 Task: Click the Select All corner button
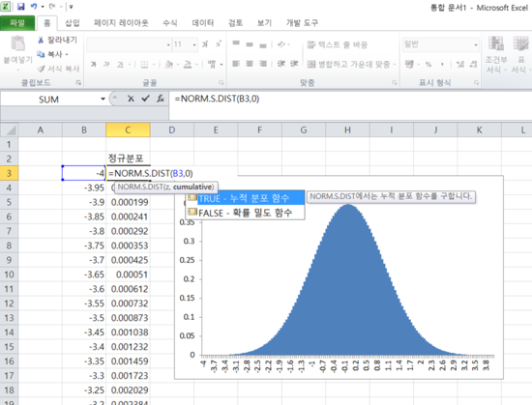pyautogui.click(x=9, y=130)
